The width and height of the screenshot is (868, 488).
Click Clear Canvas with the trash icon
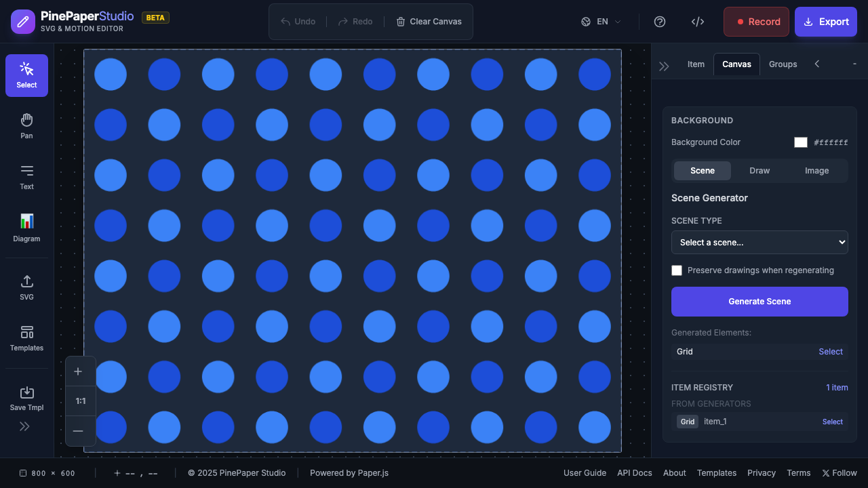(x=428, y=22)
